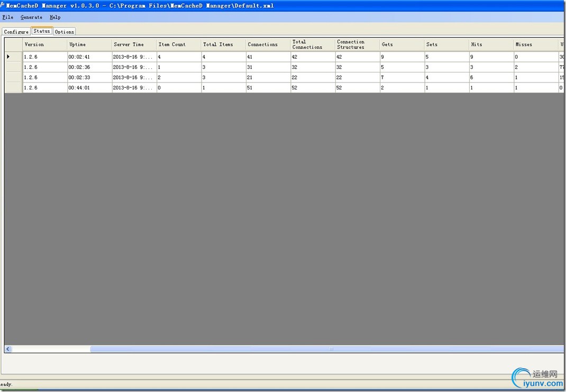Select row header of Uptime 00:44:01 row
This screenshot has width=566, height=392.
(x=13, y=88)
